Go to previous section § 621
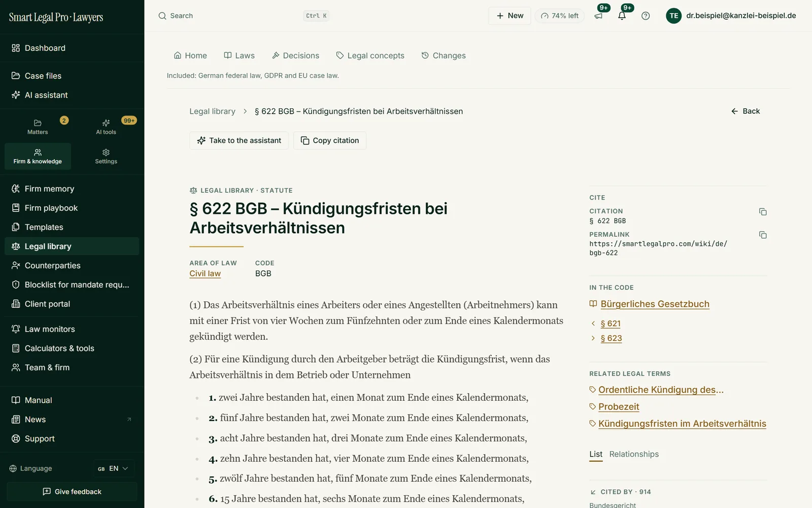The height and width of the screenshot is (508, 812). (x=611, y=324)
